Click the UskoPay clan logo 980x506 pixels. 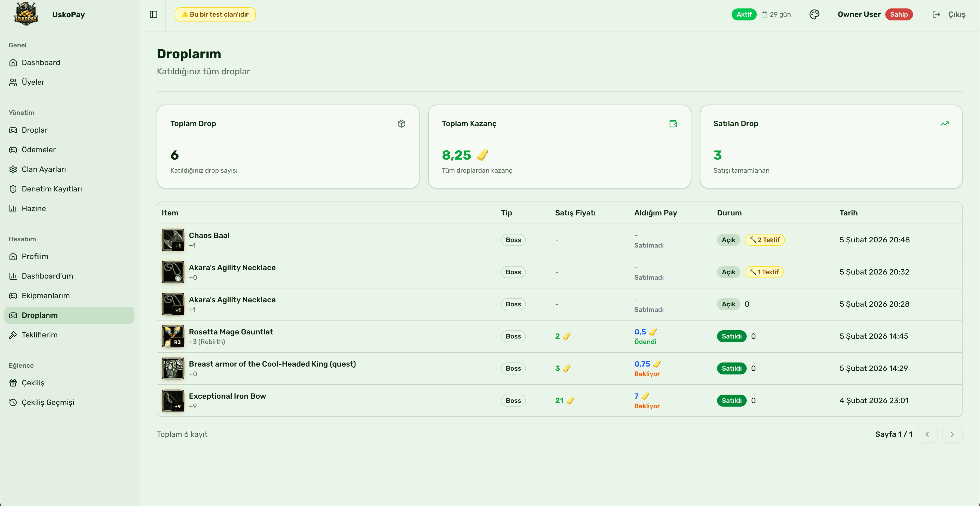(26, 14)
